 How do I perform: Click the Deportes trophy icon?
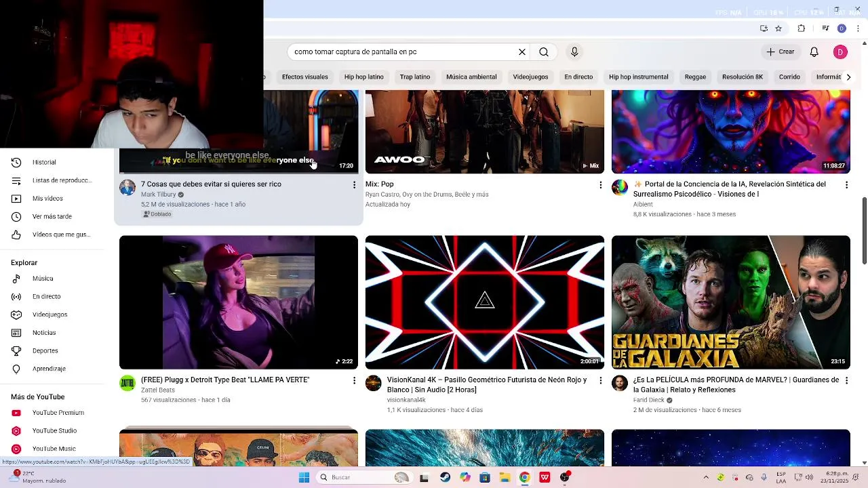click(17, 350)
